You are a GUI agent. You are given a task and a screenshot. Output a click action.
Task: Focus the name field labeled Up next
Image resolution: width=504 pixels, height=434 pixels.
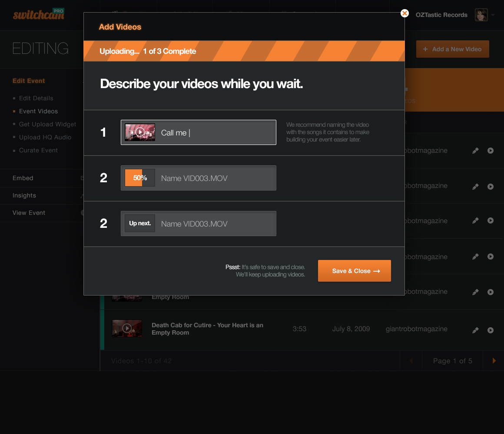(215, 224)
